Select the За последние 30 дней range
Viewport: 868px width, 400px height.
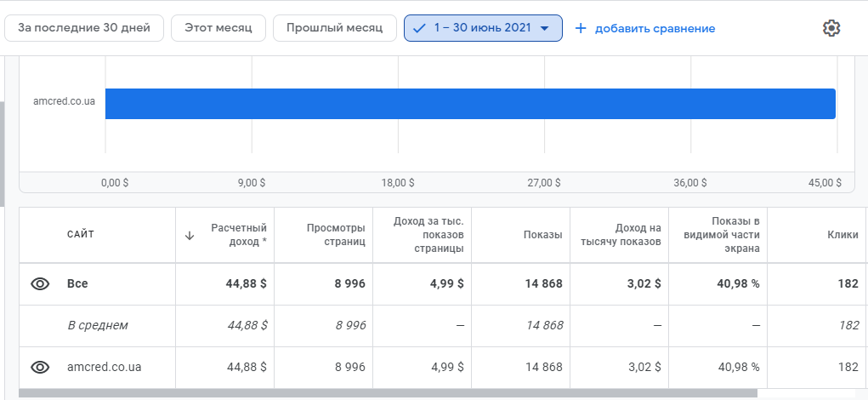click(84, 28)
